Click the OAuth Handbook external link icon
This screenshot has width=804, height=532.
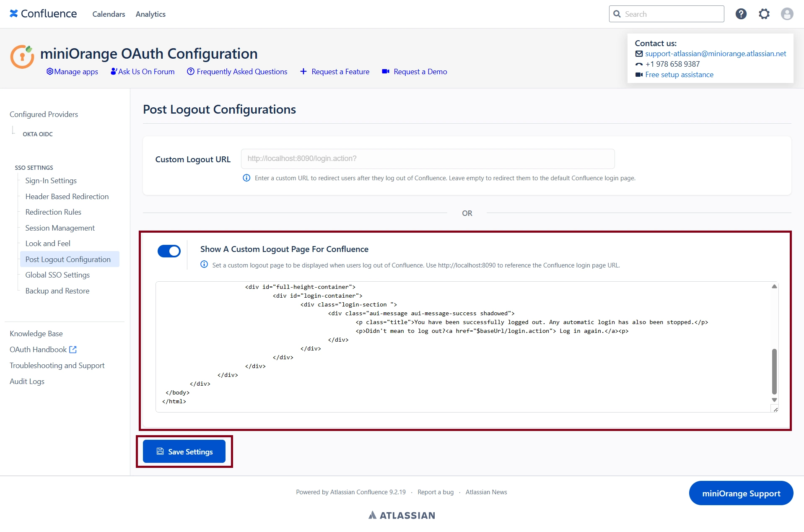point(73,349)
